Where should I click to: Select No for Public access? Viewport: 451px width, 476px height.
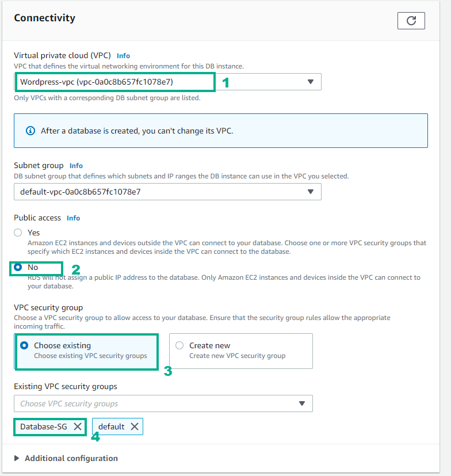point(19,268)
